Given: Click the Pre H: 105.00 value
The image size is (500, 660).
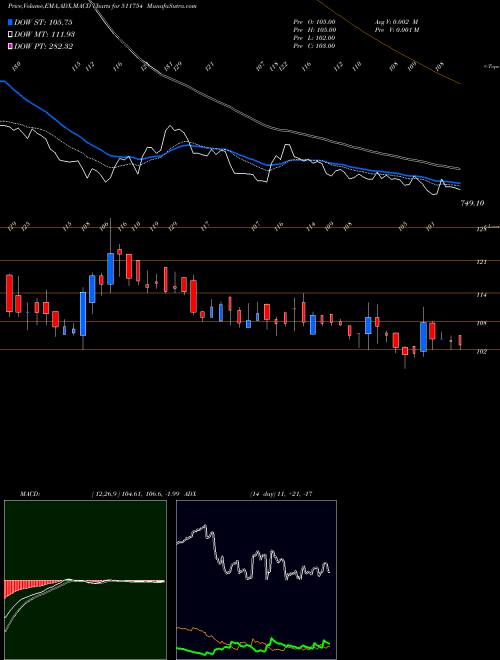Looking at the screenshot, I should 314,30.
